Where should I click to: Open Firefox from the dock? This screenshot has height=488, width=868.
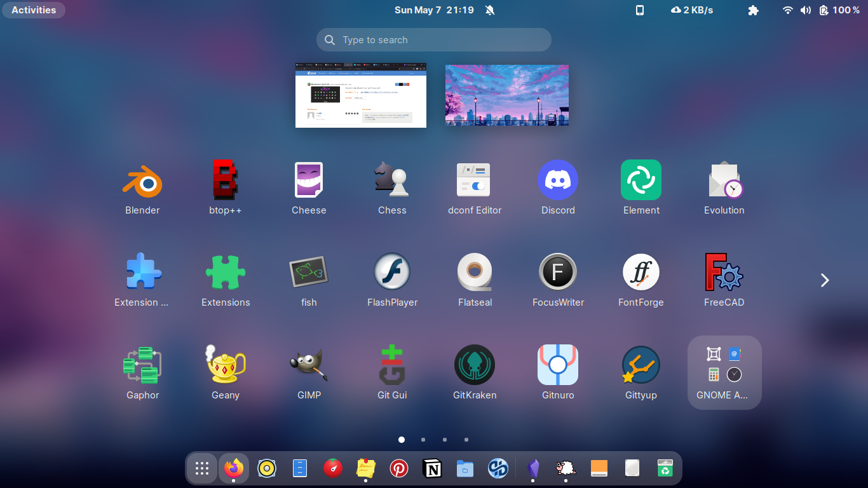(x=234, y=469)
